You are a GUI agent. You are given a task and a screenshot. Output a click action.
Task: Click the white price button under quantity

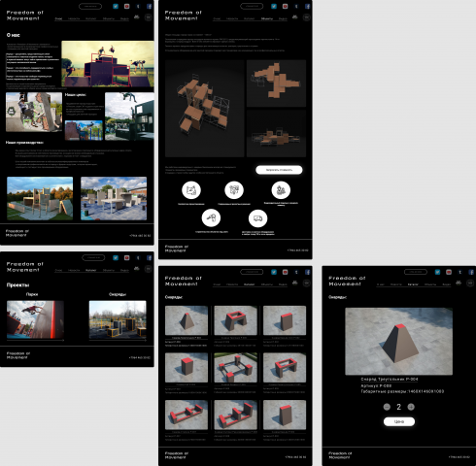click(399, 421)
